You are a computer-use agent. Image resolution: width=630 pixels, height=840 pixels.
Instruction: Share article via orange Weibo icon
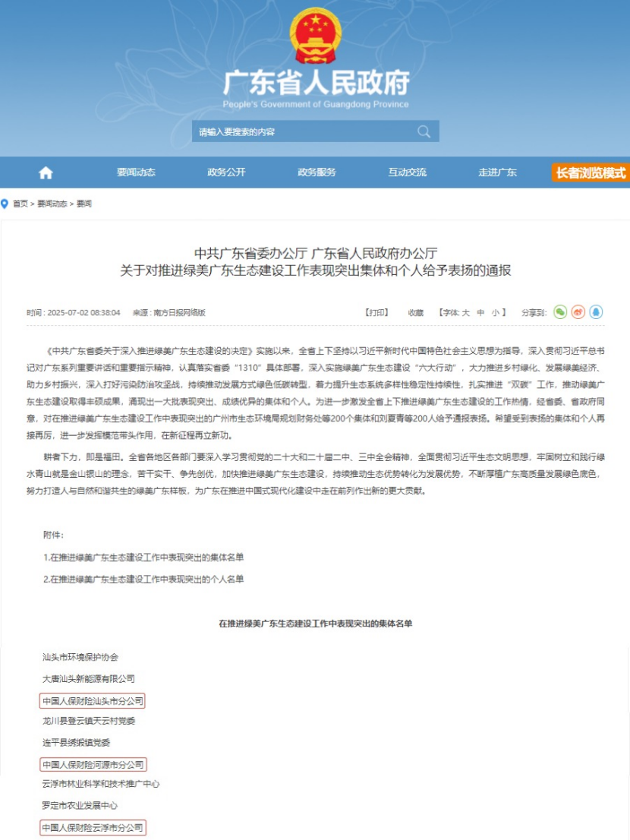578,312
